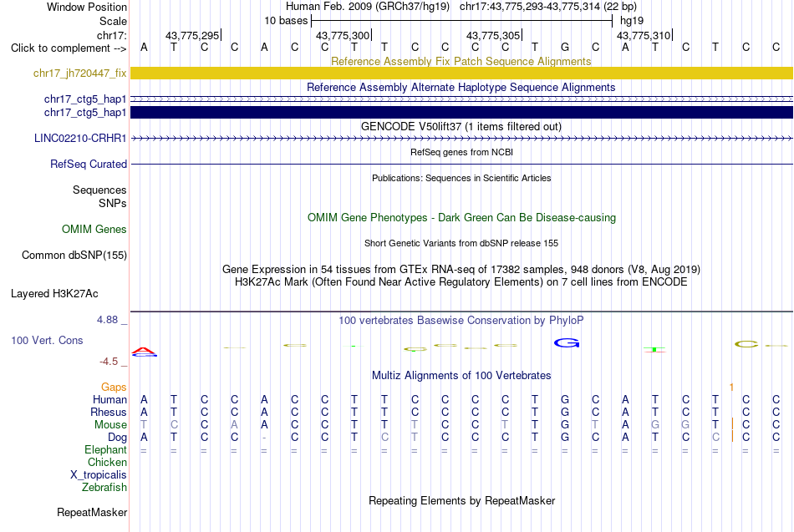Viewport: 794px width, 532px height.
Task: Open 'Reference Assembly Fix Patch Sequence Alignments' title
Action: [x=461, y=61]
